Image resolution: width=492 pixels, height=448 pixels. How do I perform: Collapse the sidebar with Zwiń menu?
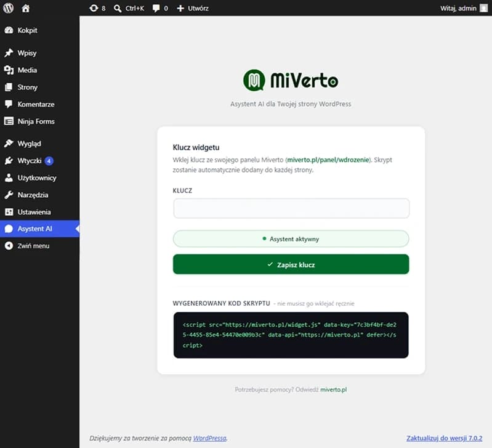pos(39,246)
